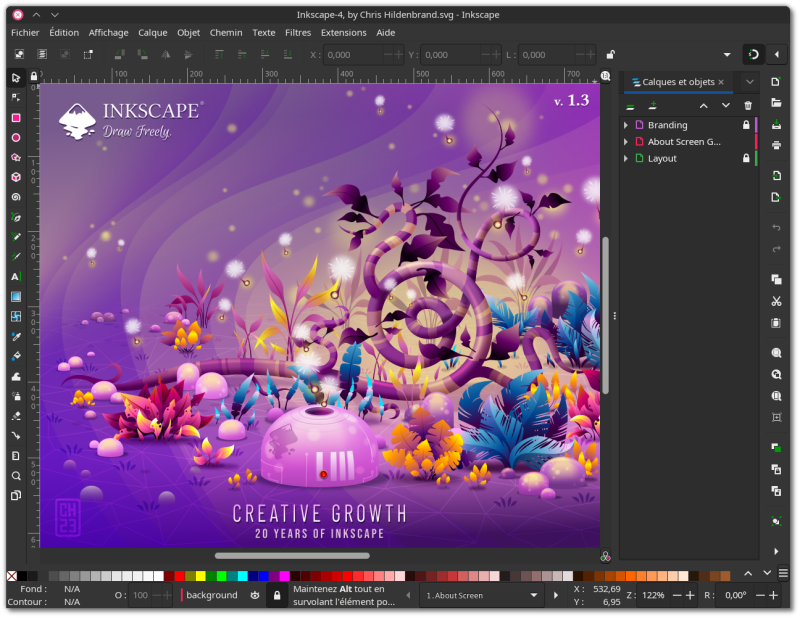This screenshot has width=800, height=618.
Task: Click the import file icon
Action: 776,176
